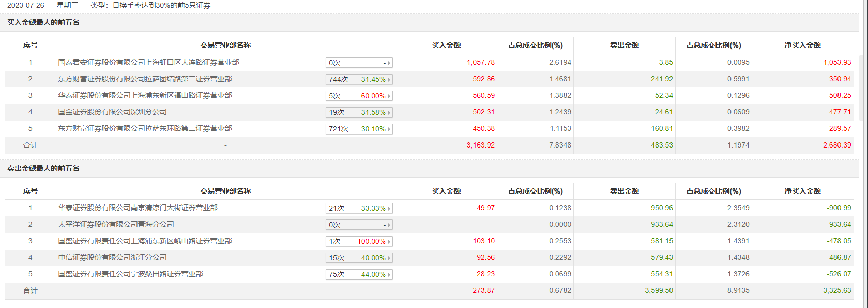Image resolution: width=868 pixels, height=308 pixels.
Task: Click arrow icon on 1次 100.00% box
Action: coord(389,242)
